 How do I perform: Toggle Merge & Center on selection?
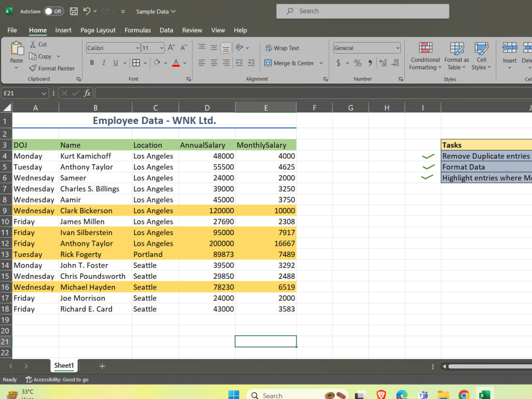[x=289, y=63]
